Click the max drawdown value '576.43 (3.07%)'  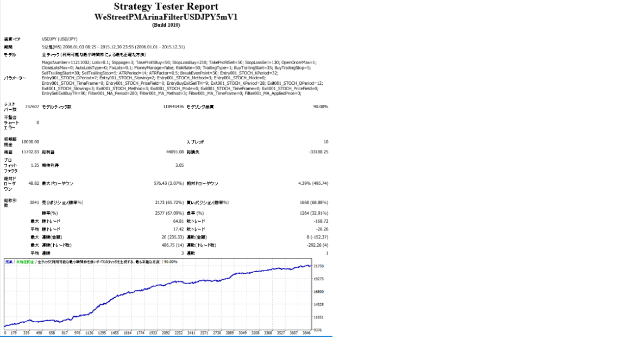[169, 184]
